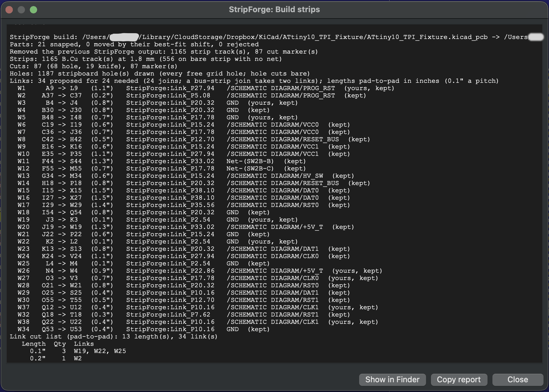Select the 'Removed the previous StripForge output' line
This screenshot has height=392, width=549.
(164, 52)
